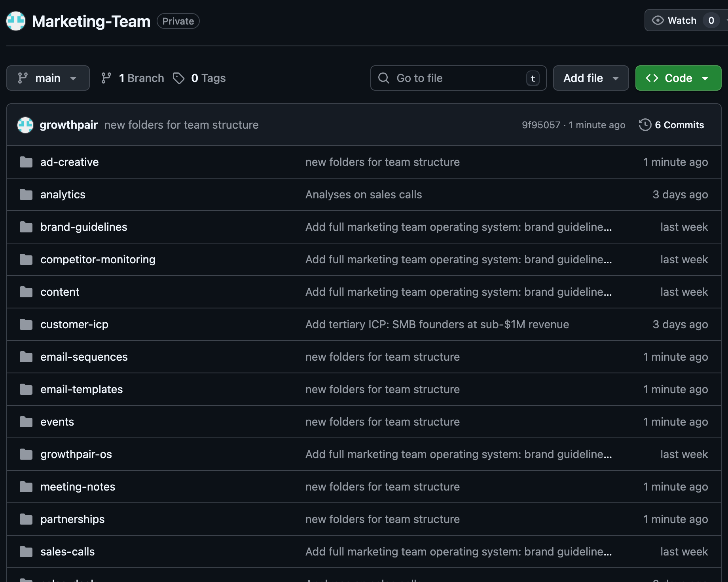
Task: Click '3 days ago' in customer-icp row
Action: (680, 324)
